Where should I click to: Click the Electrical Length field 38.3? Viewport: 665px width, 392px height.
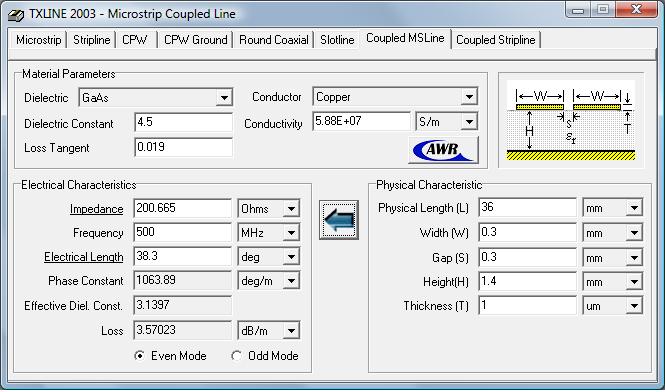pyautogui.click(x=182, y=257)
